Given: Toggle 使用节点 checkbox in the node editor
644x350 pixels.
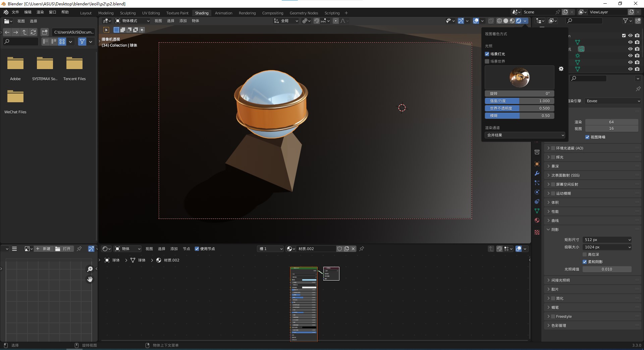Looking at the screenshot, I should [x=197, y=249].
